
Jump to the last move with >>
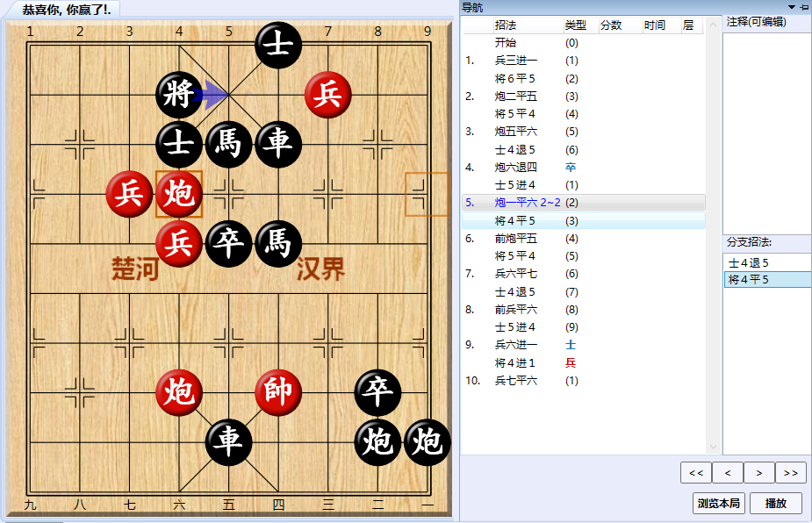[790, 472]
